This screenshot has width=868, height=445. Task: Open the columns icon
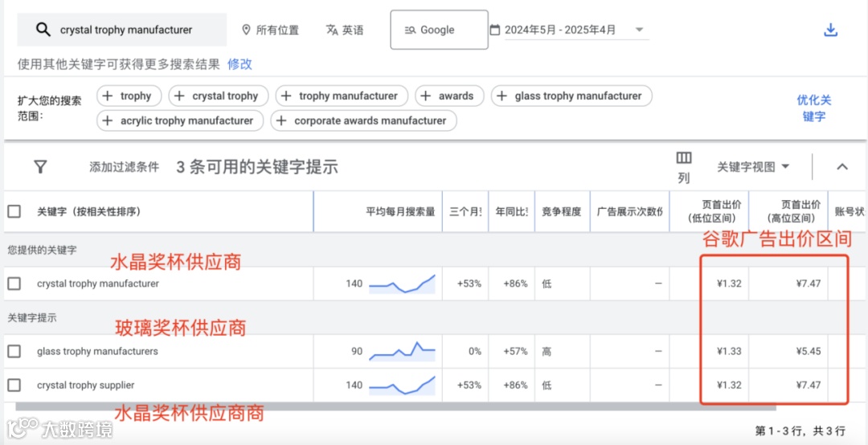[684, 158]
